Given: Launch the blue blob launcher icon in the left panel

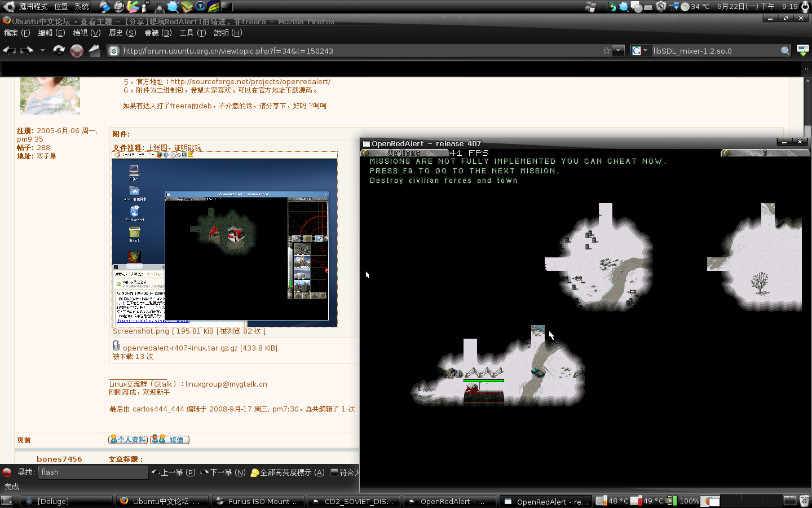Looking at the screenshot, I should [x=173, y=7].
